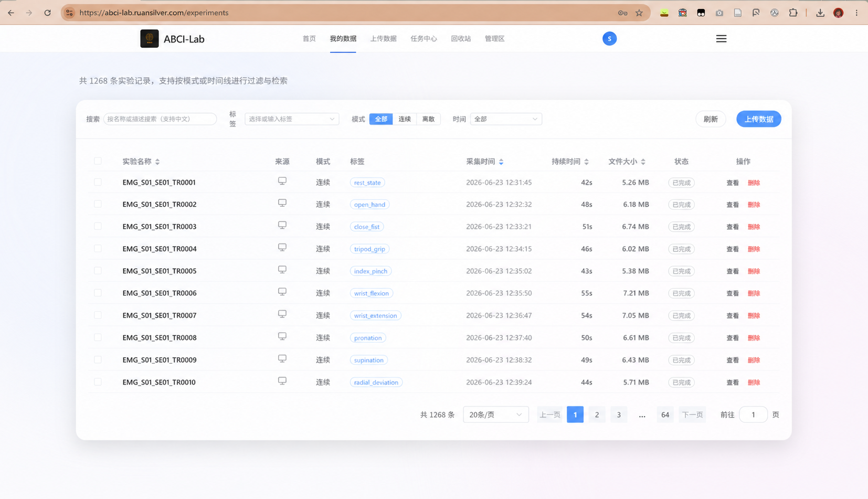Image resolution: width=868 pixels, height=499 pixels.
Task: Delete experiment EMG_S01_SE01_TR0003
Action: point(754,227)
